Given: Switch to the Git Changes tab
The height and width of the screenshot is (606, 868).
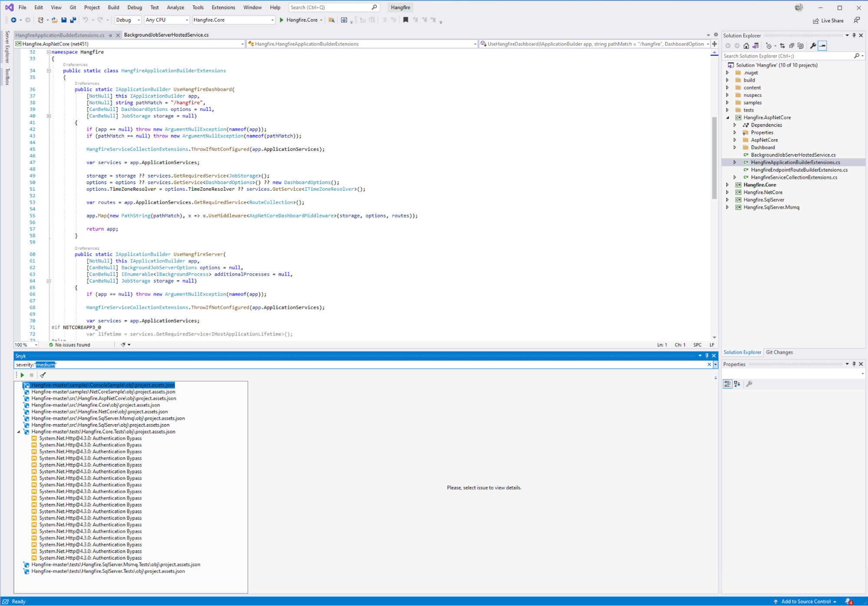Looking at the screenshot, I should pos(779,352).
